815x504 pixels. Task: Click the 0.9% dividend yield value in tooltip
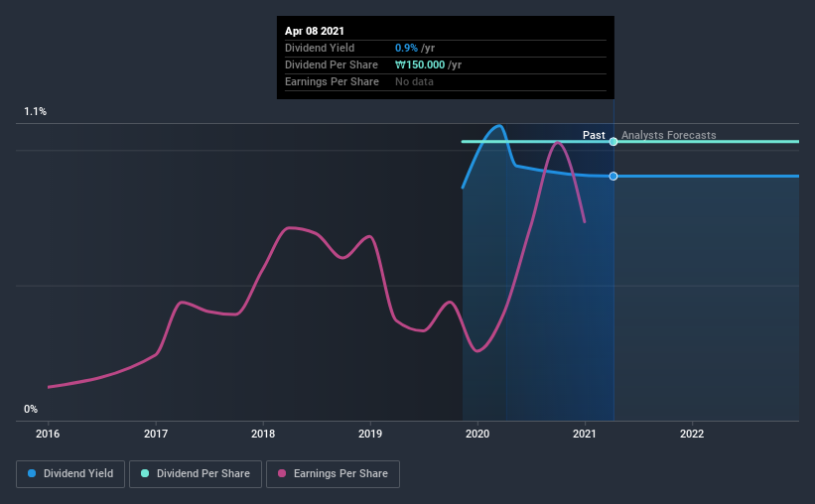pyautogui.click(x=406, y=48)
